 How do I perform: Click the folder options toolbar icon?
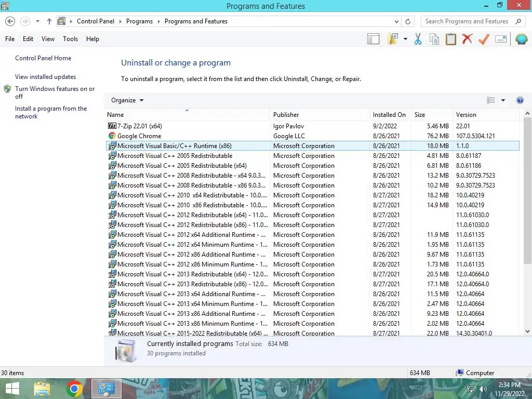point(393,39)
